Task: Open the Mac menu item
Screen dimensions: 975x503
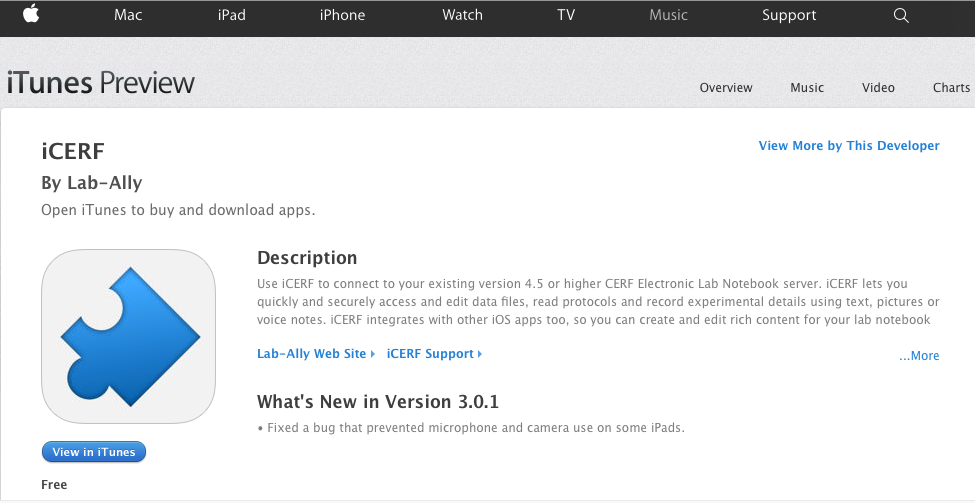Action: point(128,15)
